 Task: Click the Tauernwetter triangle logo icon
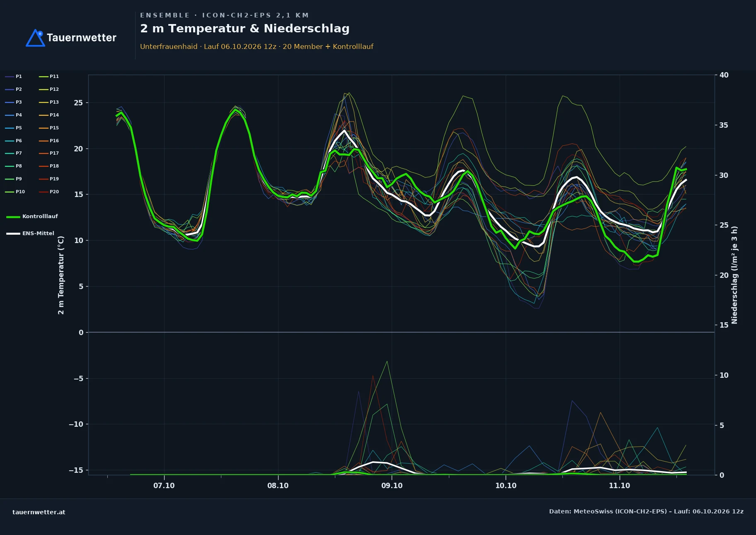35,38
